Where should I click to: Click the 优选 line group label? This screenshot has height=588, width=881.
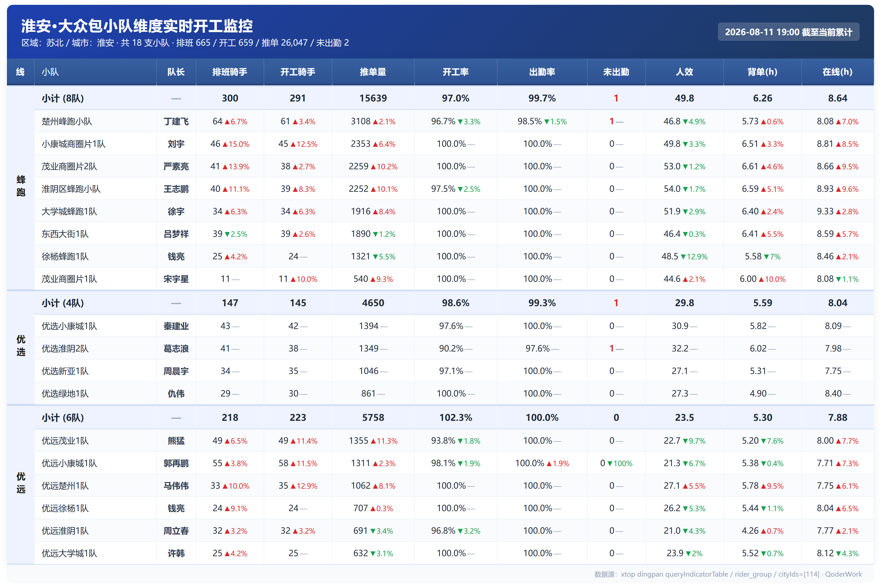[21, 345]
